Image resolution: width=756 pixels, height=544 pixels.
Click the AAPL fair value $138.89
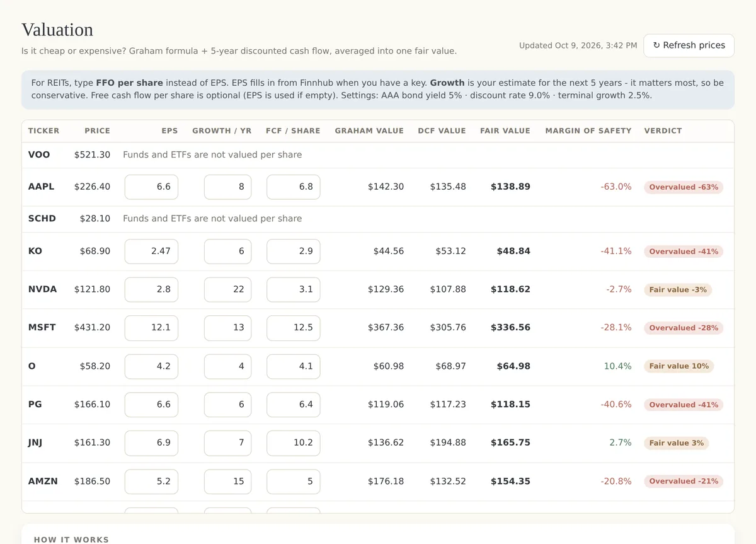510,187
